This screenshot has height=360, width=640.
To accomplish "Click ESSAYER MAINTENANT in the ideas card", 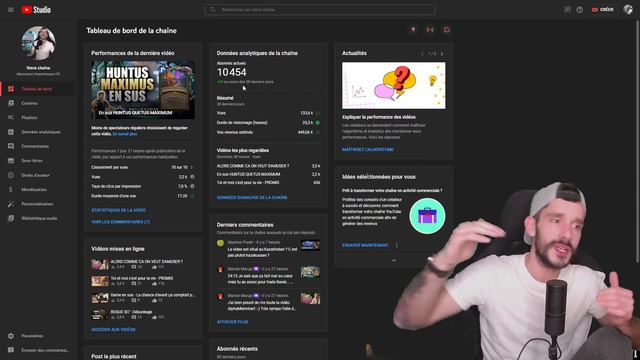I will (365, 245).
